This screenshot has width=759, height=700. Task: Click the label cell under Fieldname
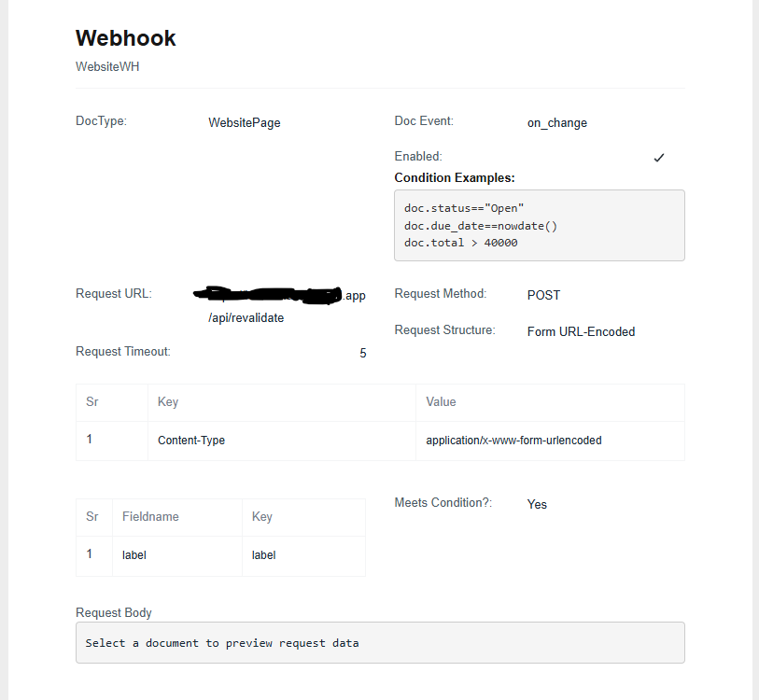click(x=177, y=555)
